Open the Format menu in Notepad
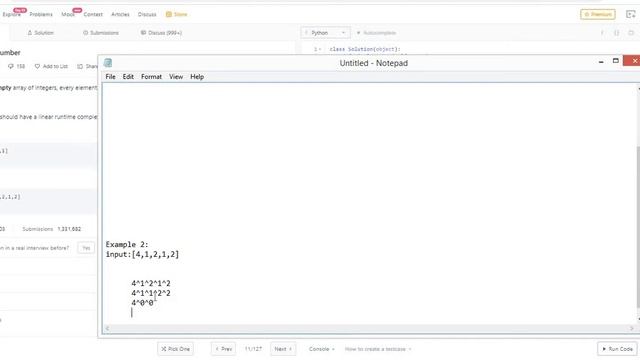Screen dimensions: 640x360 pos(151,77)
